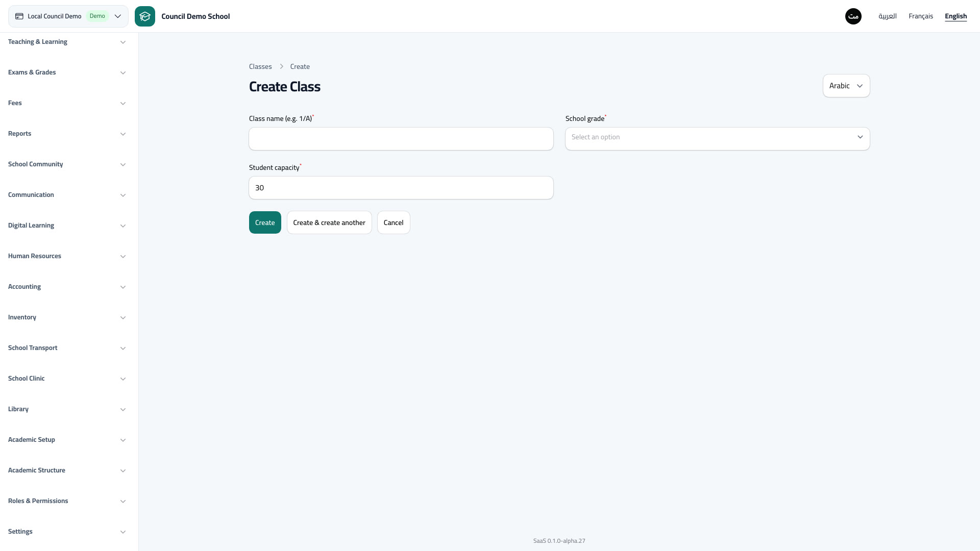Expand the Fees sidebar group

67,103
